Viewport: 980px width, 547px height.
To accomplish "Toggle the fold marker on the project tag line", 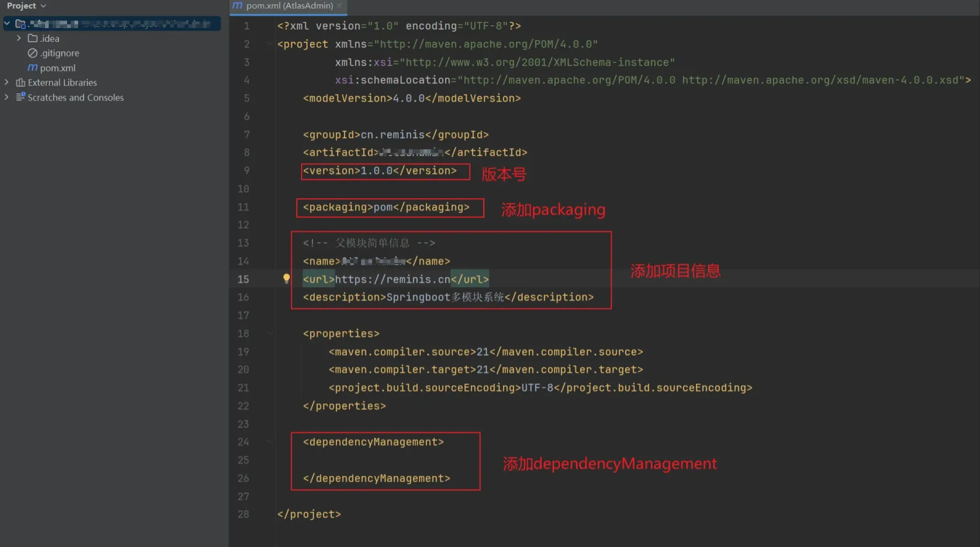I will coord(270,44).
